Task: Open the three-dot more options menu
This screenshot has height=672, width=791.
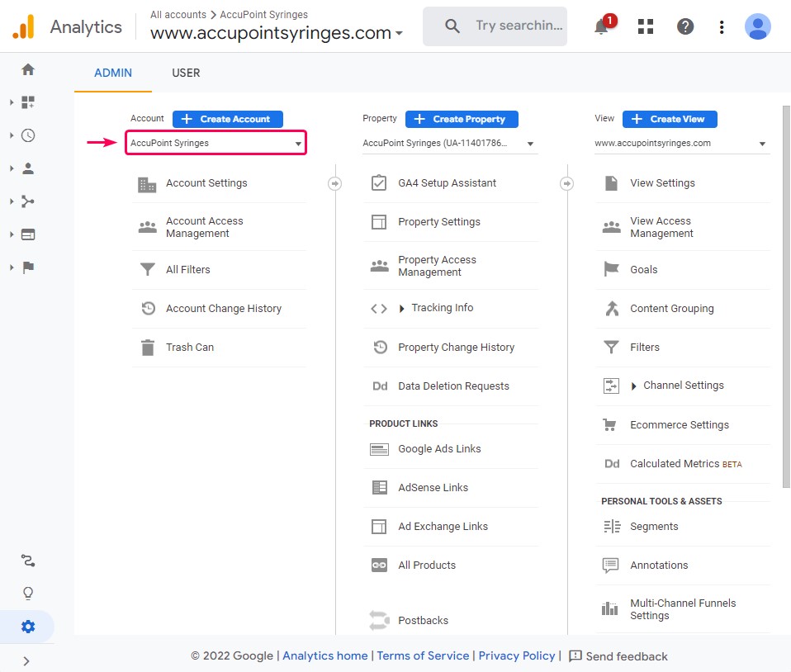Action: point(722,26)
